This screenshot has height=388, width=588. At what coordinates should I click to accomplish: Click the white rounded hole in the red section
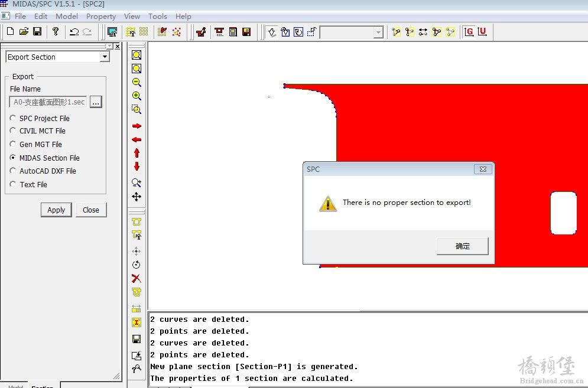563,213
